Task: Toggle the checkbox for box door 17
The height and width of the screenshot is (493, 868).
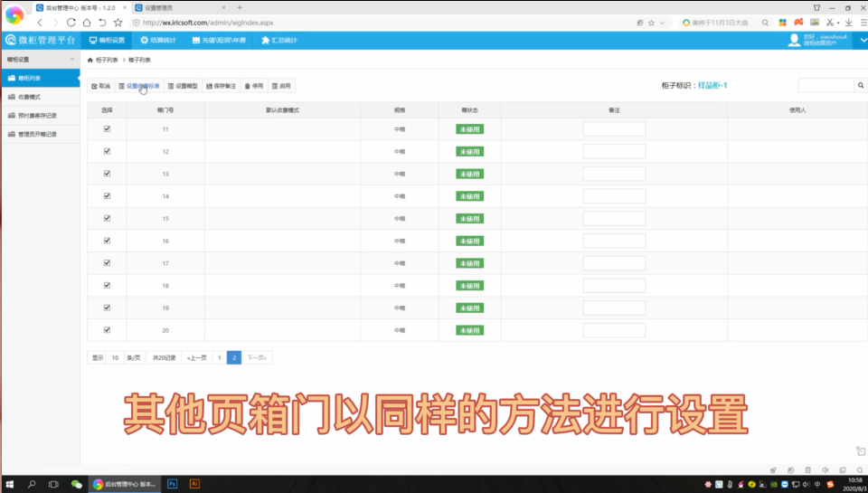Action: click(107, 263)
